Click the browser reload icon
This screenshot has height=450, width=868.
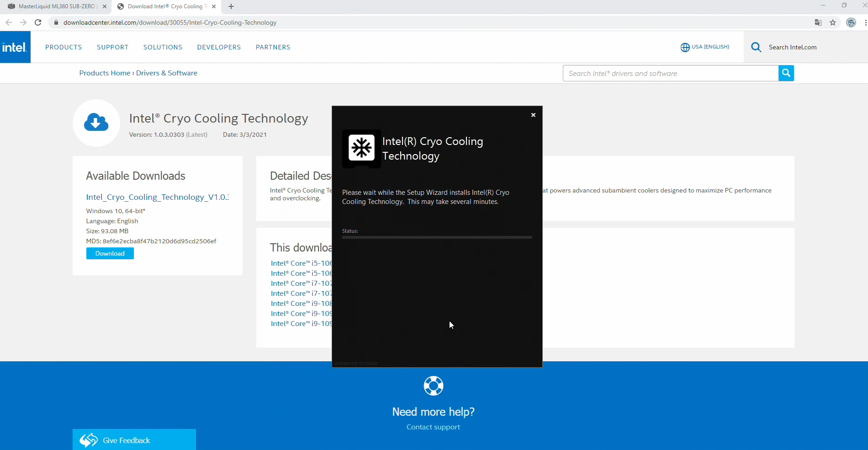[x=38, y=22]
